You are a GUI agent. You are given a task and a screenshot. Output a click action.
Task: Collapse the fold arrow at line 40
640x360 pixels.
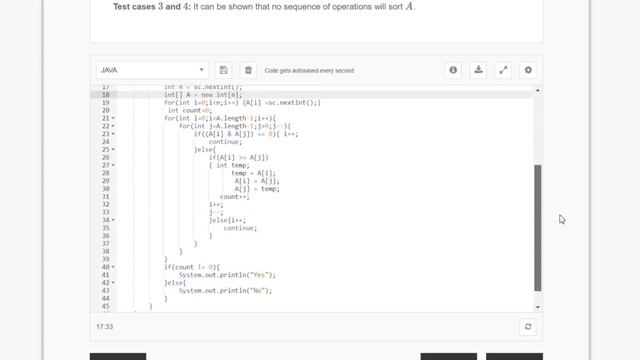pyautogui.click(x=113, y=267)
